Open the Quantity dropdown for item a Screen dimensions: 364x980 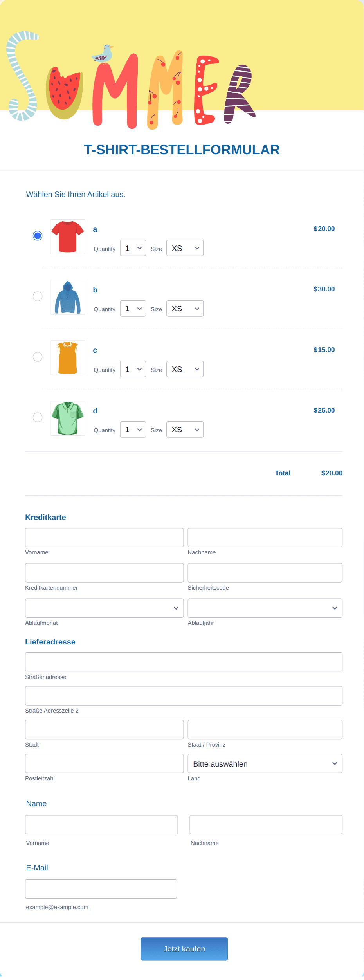pyautogui.click(x=133, y=248)
